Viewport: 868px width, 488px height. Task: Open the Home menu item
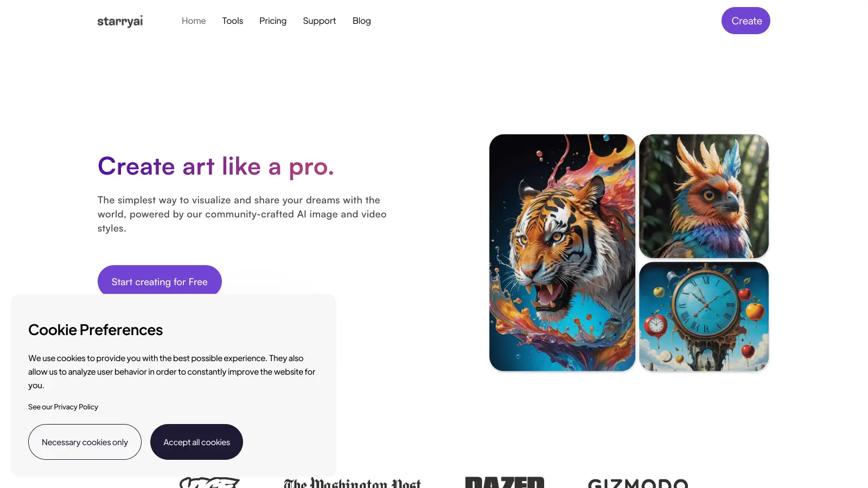click(x=194, y=21)
